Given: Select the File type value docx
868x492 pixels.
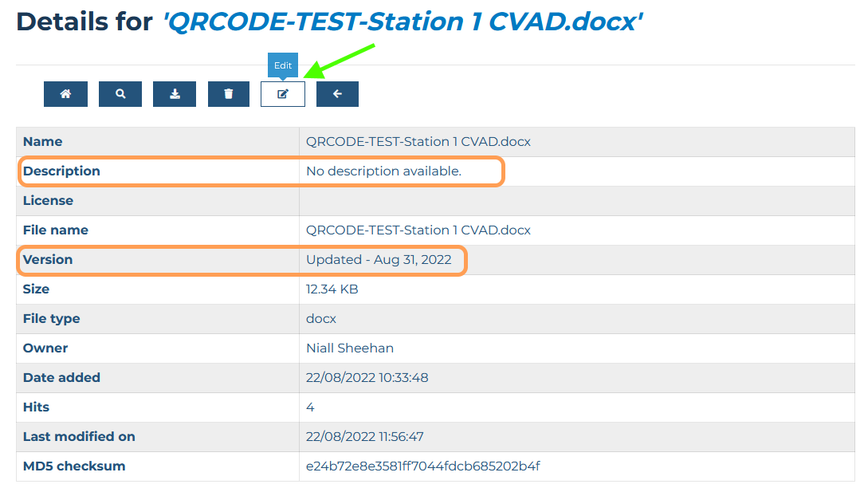Looking at the screenshot, I should [321, 319].
